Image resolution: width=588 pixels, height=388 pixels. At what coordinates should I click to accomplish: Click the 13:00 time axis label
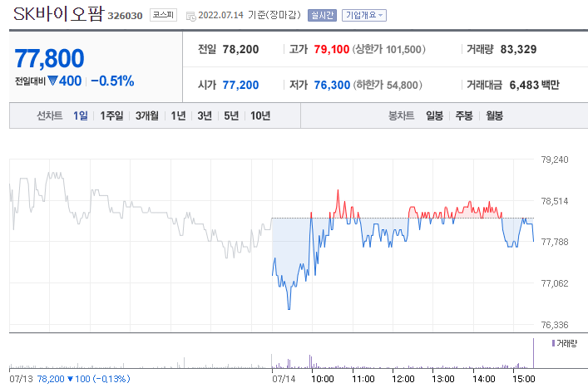click(443, 379)
